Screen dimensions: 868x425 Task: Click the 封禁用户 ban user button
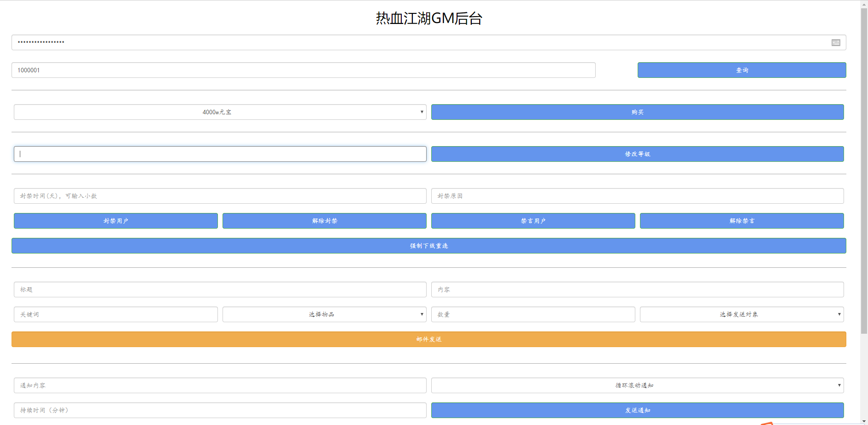click(x=115, y=221)
